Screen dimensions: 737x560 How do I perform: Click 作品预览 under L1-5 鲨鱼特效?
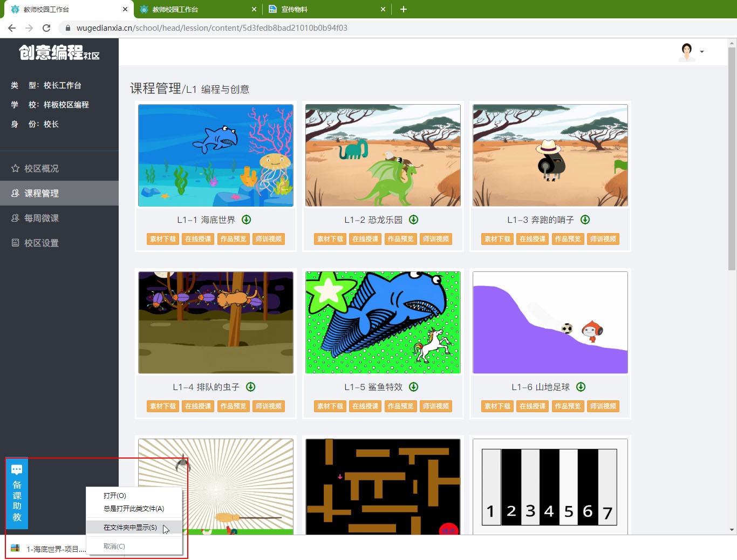coord(400,406)
